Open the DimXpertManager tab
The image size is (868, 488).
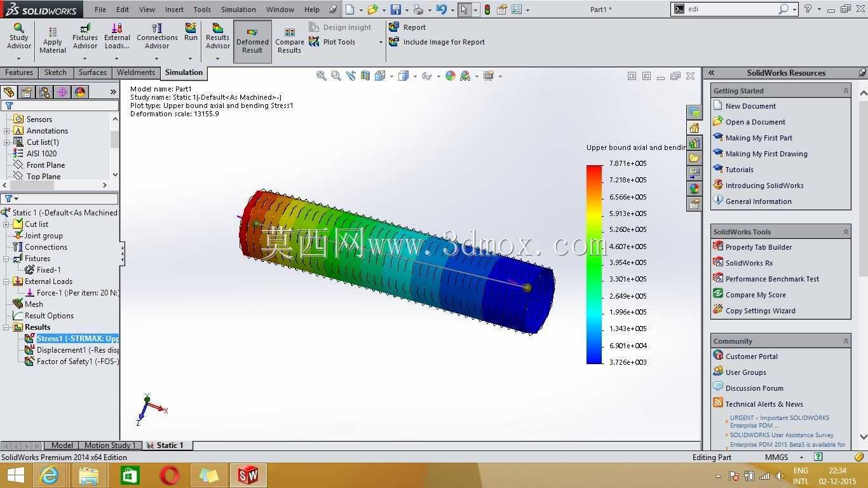[62, 92]
